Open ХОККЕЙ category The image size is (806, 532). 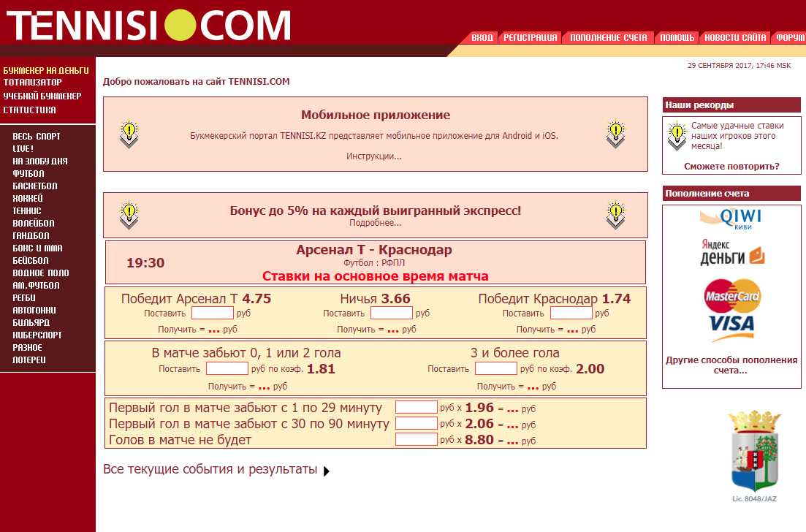[x=28, y=199]
